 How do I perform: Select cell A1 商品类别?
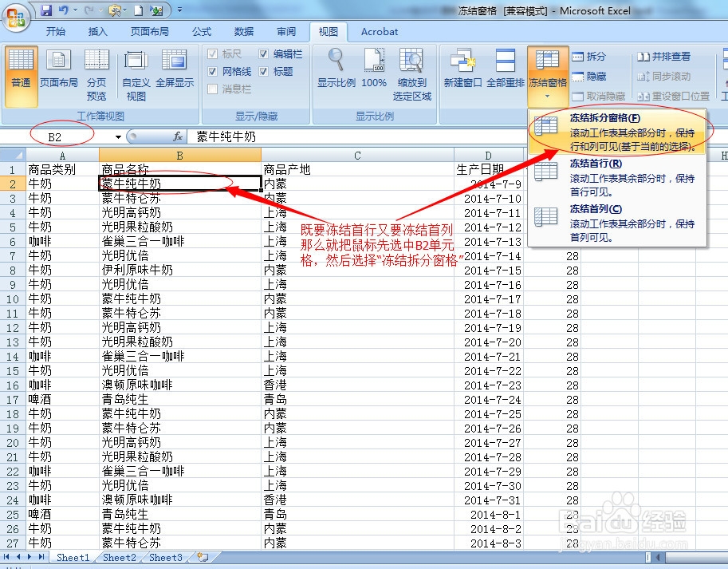62,169
